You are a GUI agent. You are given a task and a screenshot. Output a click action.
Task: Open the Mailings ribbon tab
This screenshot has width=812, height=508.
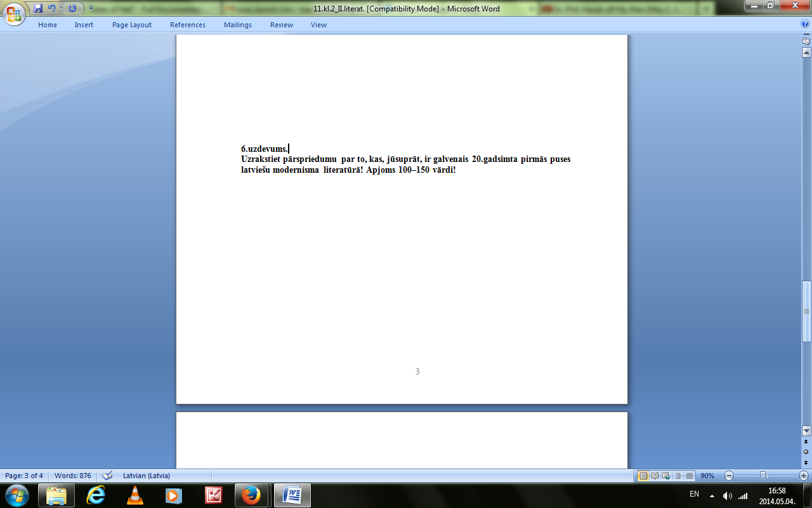coord(238,25)
